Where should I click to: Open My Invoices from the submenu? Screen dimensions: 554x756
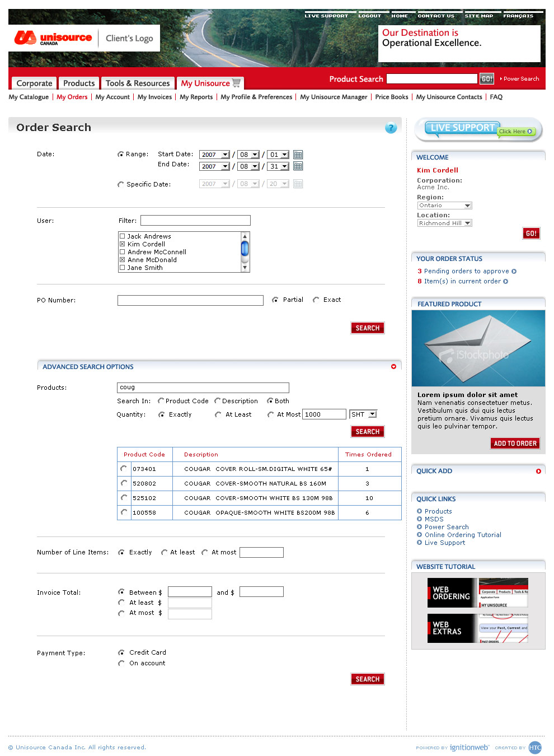coord(154,97)
